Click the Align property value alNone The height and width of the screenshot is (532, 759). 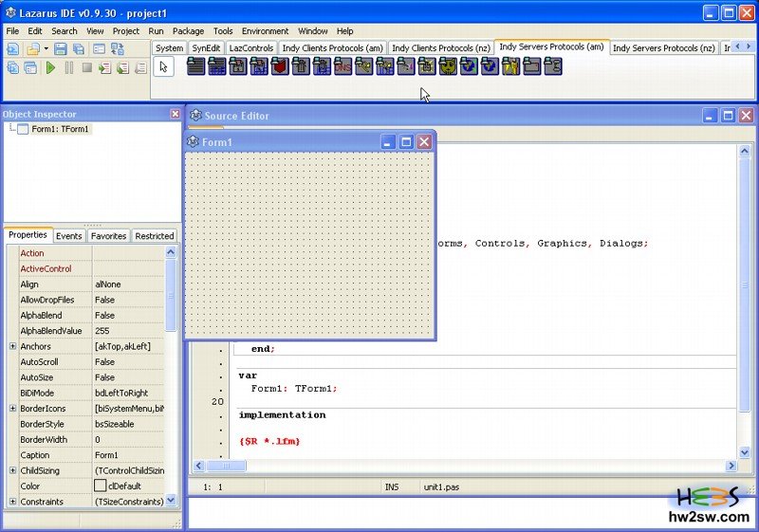[x=128, y=284]
